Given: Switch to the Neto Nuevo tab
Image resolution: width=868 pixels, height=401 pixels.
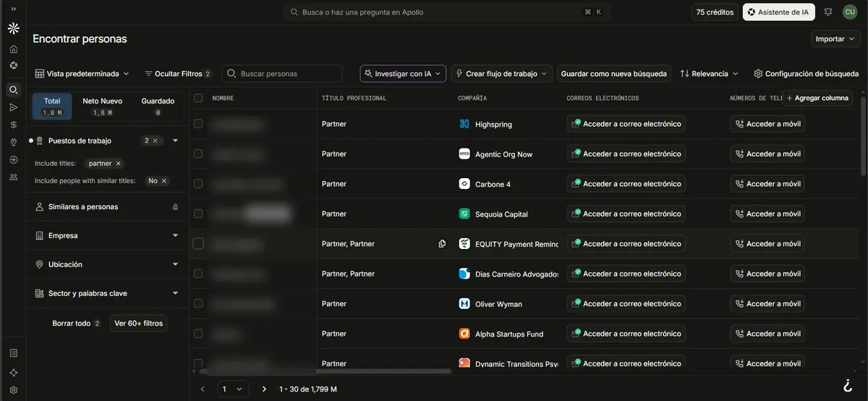Looking at the screenshot, I should [x=102, y=106].
